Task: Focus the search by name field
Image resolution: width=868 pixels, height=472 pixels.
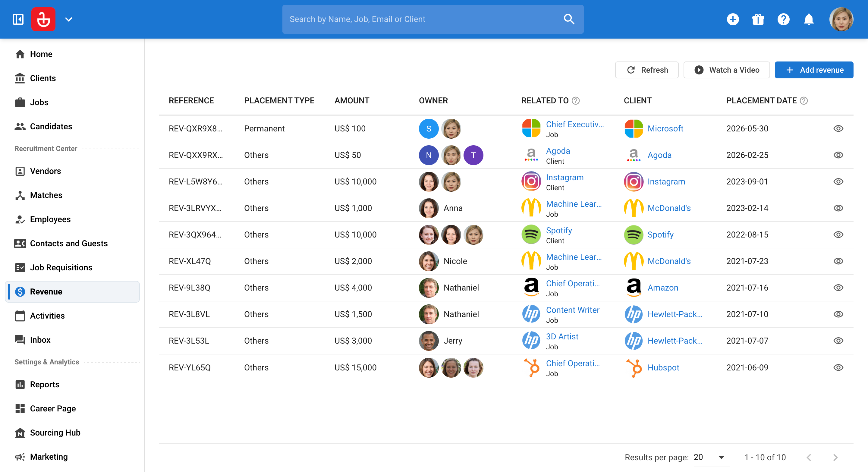Action: (x=433, y=19)
